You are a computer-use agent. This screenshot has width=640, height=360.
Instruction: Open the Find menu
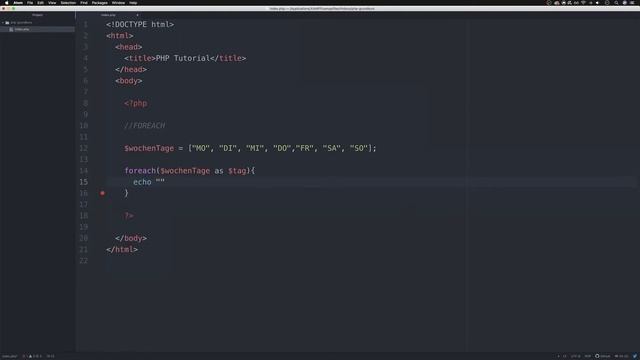pyautogui.click(x=84, y=2)
